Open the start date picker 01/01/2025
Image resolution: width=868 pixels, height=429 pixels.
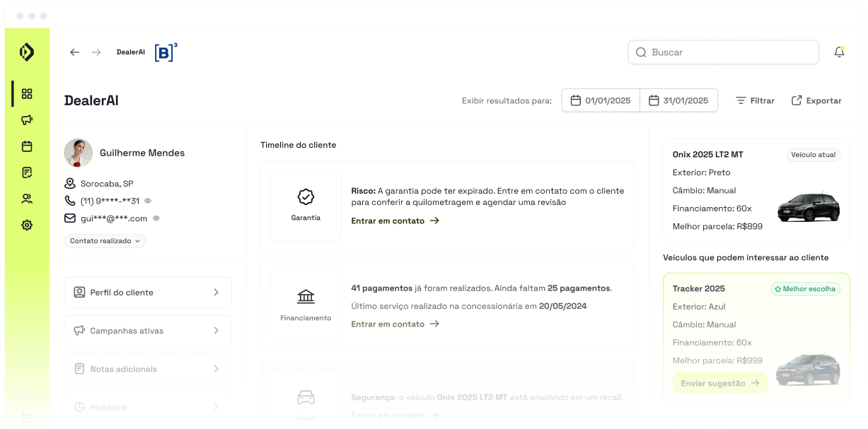click(601, 100)
